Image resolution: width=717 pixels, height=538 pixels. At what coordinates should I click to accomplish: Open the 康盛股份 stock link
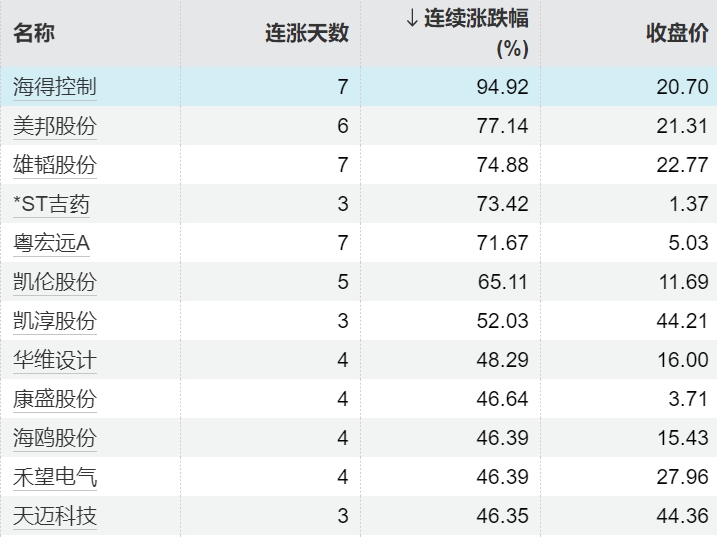coord(55,399)
